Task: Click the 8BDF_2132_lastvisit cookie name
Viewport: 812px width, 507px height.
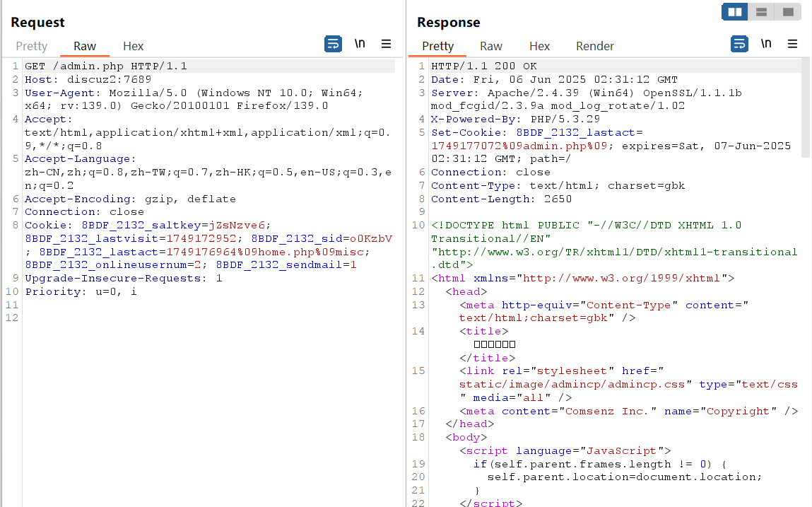Action: click(92, 239)
